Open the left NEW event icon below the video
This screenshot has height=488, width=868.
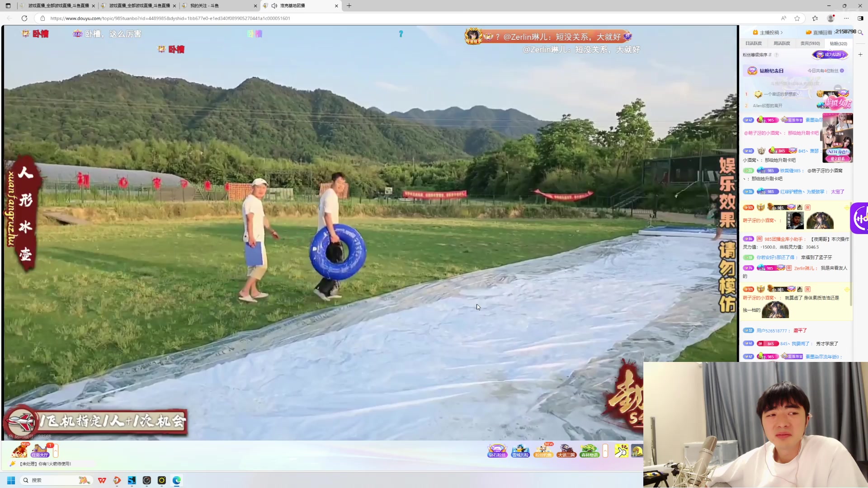point(19,450)
